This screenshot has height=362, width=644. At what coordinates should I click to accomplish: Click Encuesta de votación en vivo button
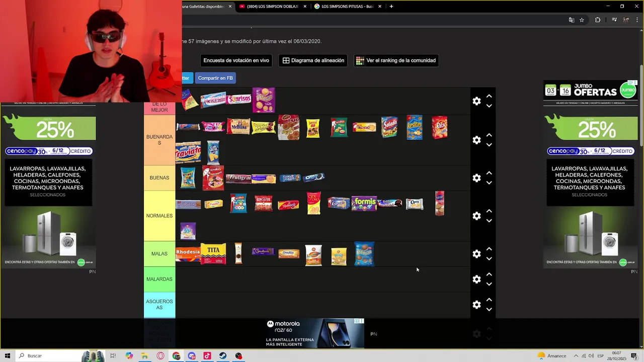[x=236, y=60]
